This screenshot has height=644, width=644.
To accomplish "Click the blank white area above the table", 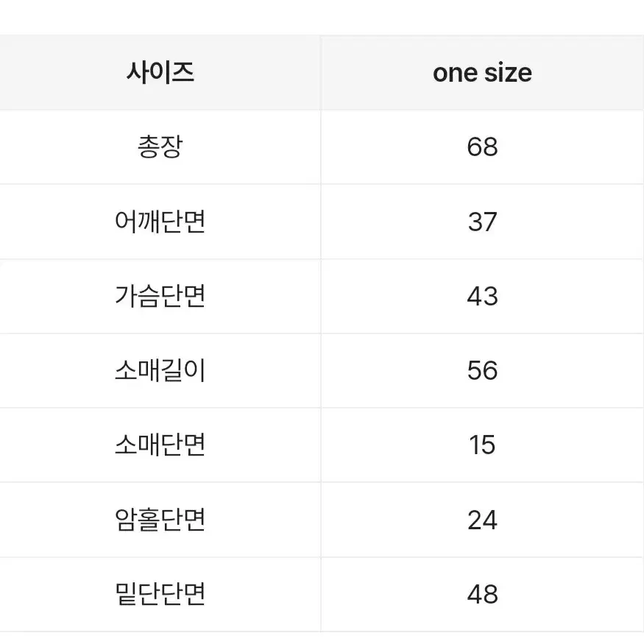I will [x=322, y=17].
